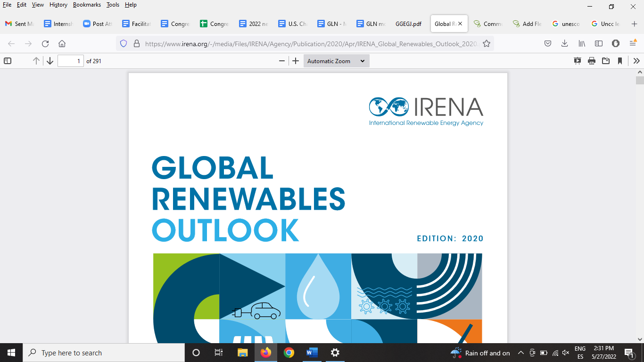Go to next PDF page arrow
The width and height of the screenshot is (644, 362).
click(50, 61)
